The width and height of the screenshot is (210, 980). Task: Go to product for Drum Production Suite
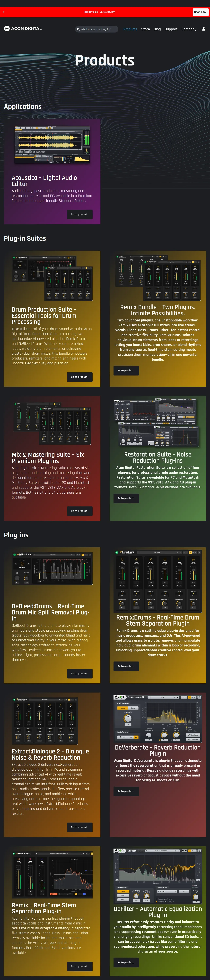click(x=79, y=377)
